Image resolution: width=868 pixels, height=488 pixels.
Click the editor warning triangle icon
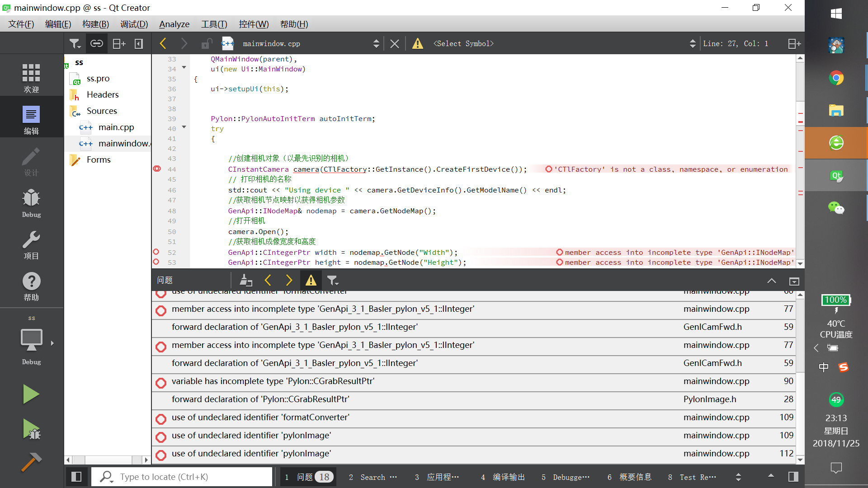point(418,43)
